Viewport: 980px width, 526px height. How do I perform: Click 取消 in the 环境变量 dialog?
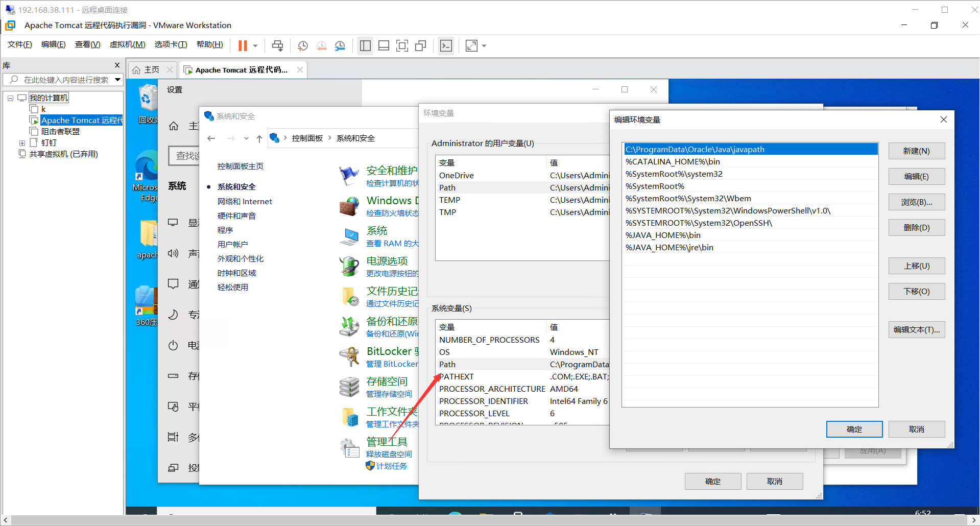click(x=775, y=482)
